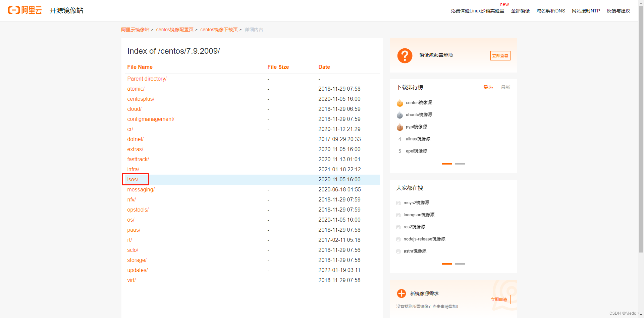The height and width of the screenshot is (318, 644).
Task: Go to centos镜像下载页 breadcrumb
Action: tap(219, 30)
